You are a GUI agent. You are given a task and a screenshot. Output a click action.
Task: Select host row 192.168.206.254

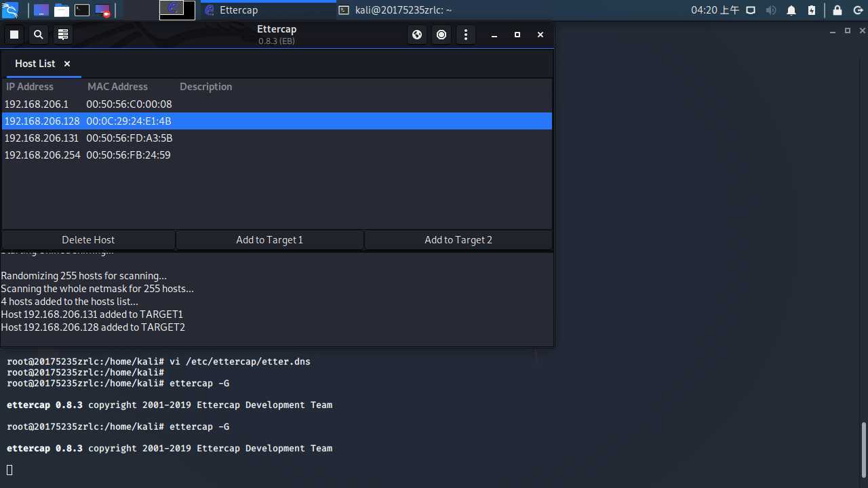click(x=277, y=155)
